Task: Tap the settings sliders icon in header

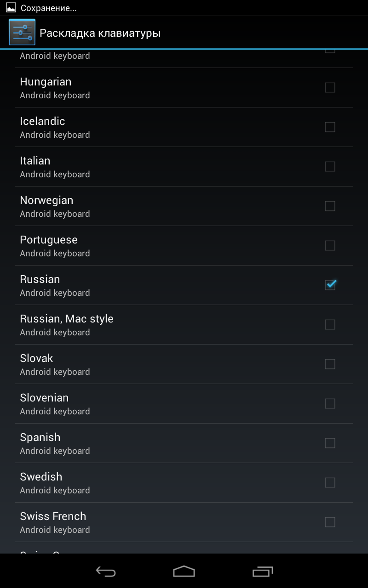Action: (x=22, y=32)
